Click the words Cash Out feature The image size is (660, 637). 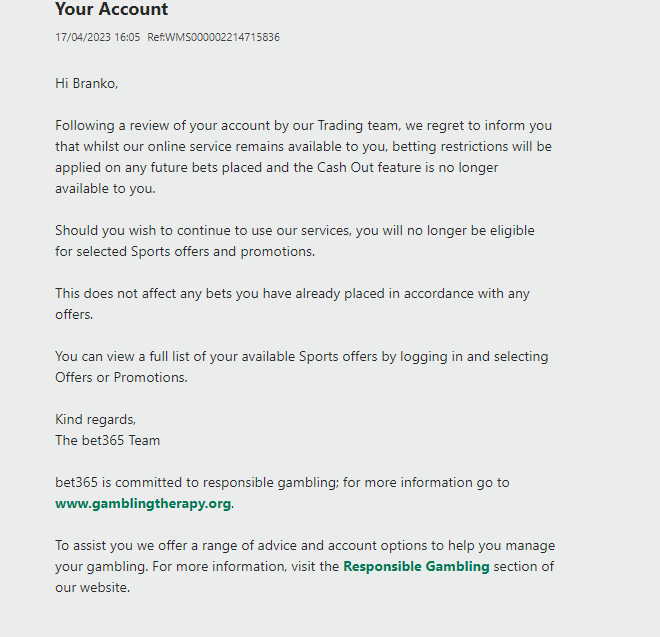tap(369, 168)
